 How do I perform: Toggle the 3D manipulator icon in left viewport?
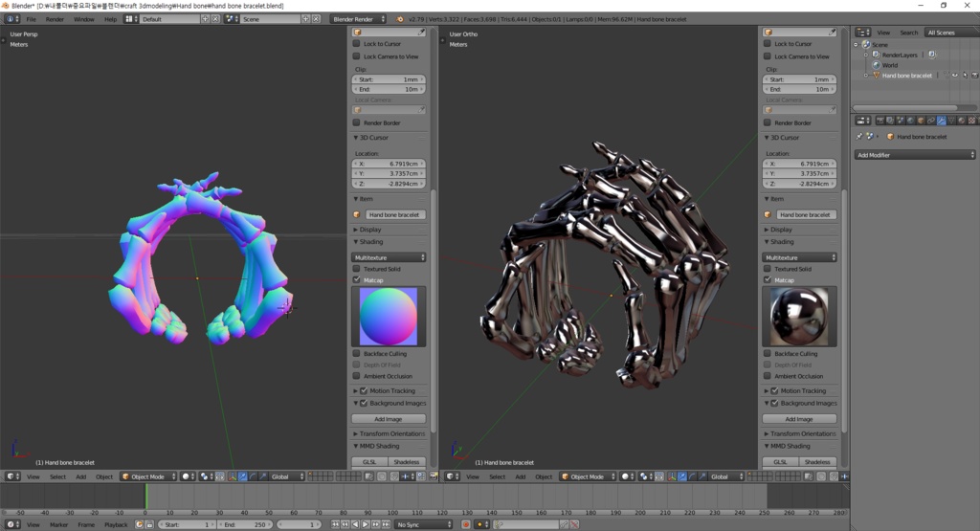[x=233, y=476]
